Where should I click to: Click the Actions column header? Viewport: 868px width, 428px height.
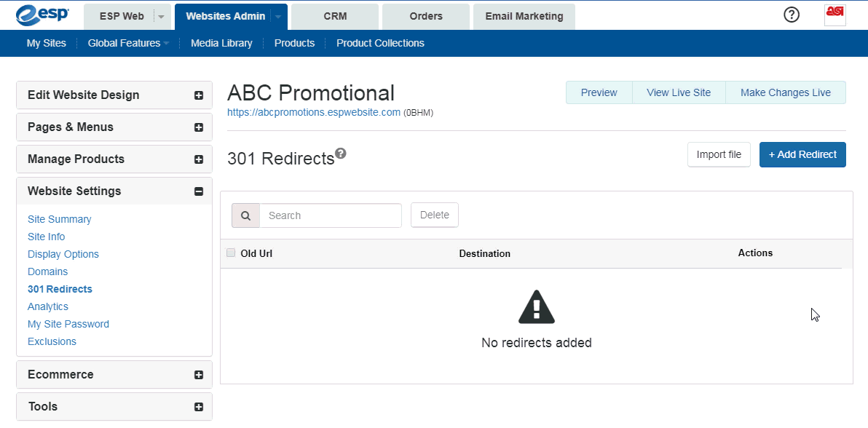[x=756, y=253]
